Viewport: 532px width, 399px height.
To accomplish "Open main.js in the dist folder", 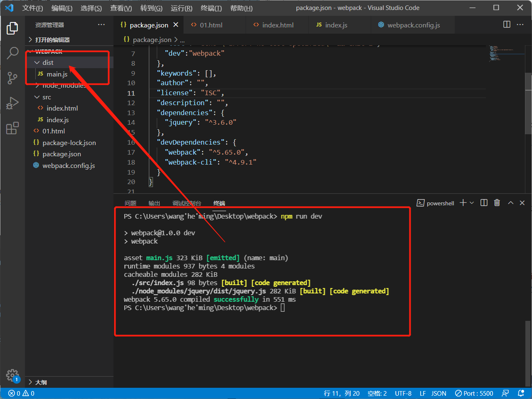I will [x=69, y=74].
